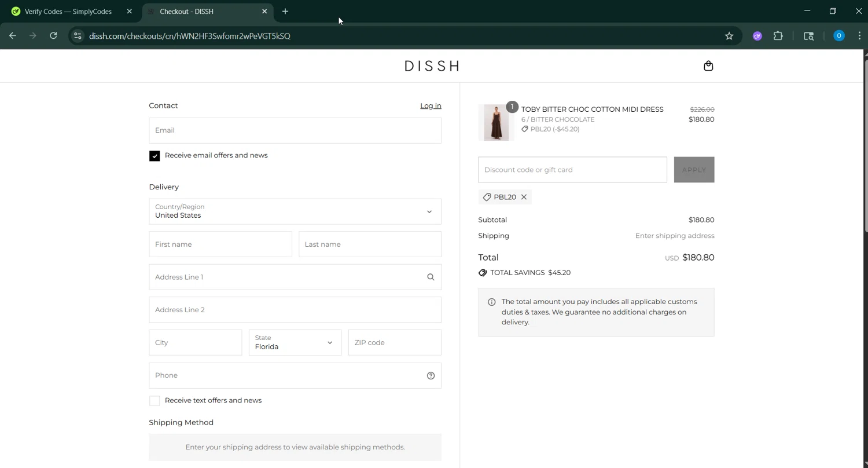868x468 pixels.
Task: Click the Enter shipping address text
Action: click(x=675, y=236)
